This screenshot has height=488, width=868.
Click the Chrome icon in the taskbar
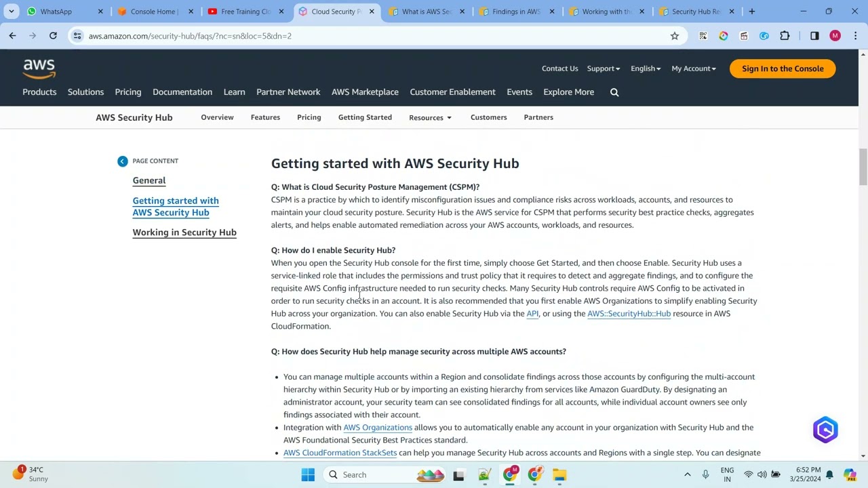tap(509, 474)
